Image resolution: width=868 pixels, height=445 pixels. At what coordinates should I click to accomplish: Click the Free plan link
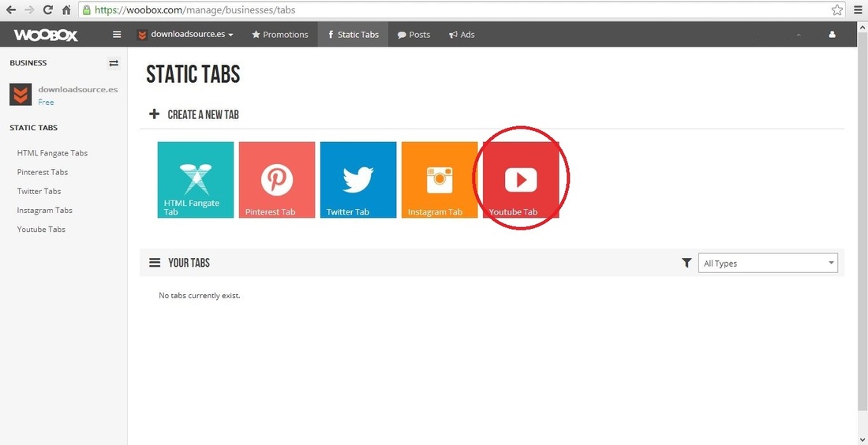(46, 103)
